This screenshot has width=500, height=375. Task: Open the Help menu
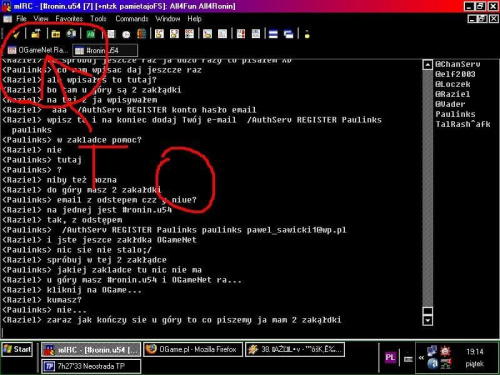click(x=194, y=19)
